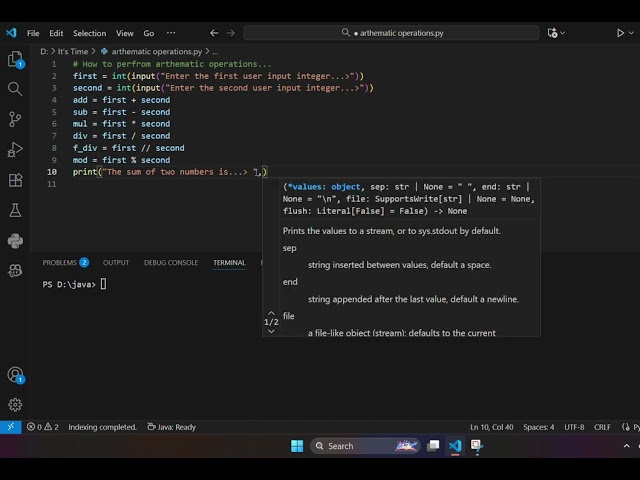Viewport: 640px width, 480px height.
Task: Open the Manage gear settings
Action: point(15,404)
